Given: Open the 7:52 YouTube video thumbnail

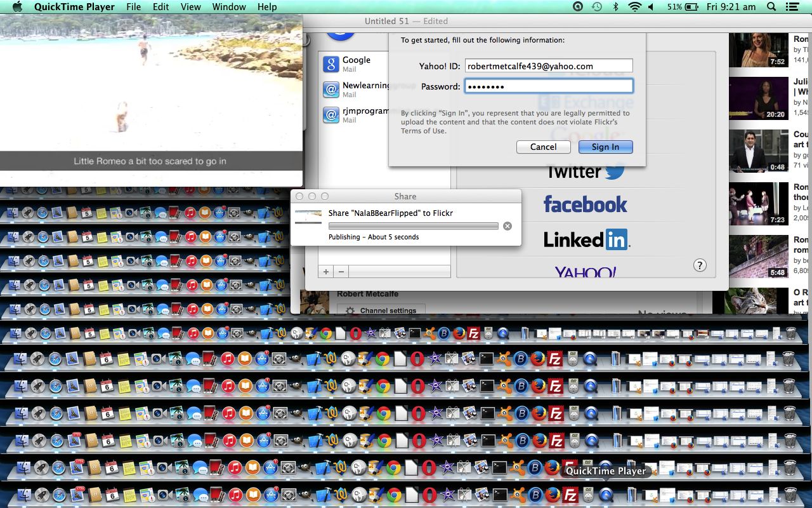Looking at the screenshot, I should click(x=758, y=50).
